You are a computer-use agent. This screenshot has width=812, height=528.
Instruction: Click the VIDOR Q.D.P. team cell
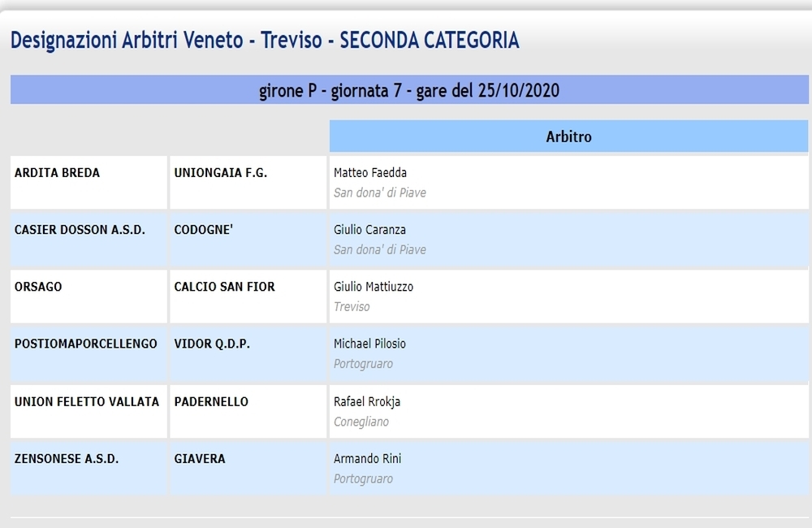click(x=248, y=354)
